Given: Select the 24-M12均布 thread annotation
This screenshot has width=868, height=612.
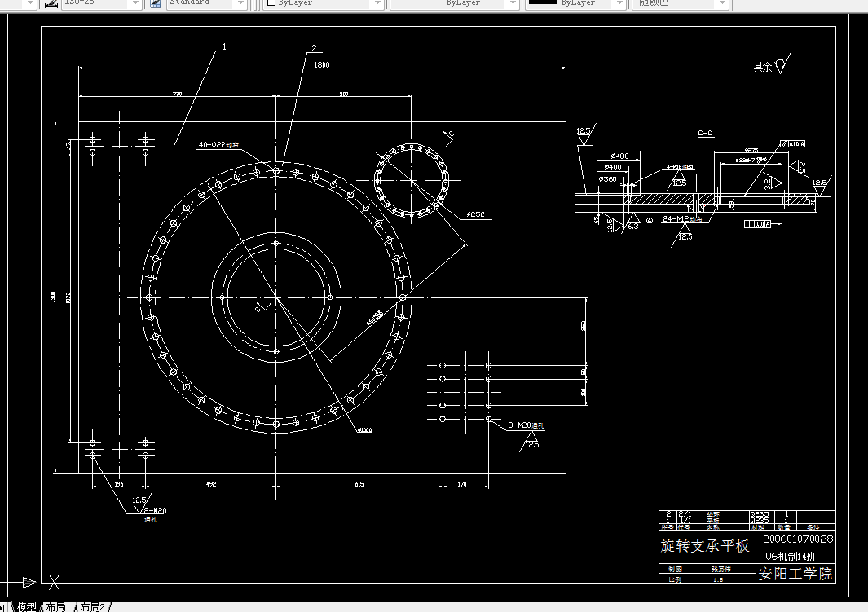Looking at the screenshot, I should click(x=682, y=219).
